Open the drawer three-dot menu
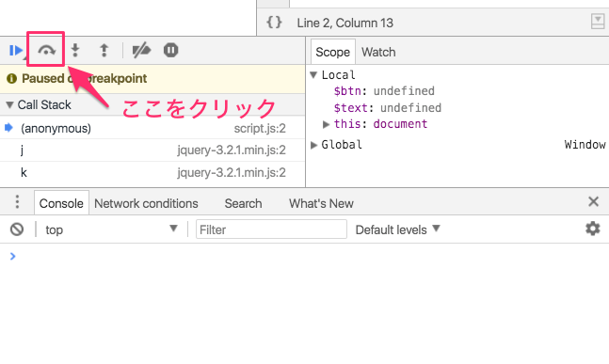Image resolution: width=609 pixels, height=364 pixels. point(17,202)
